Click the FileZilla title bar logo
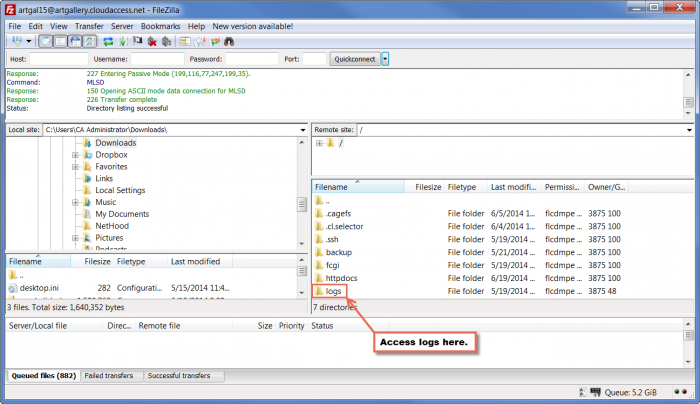The image size is (700, 404). 10,9
